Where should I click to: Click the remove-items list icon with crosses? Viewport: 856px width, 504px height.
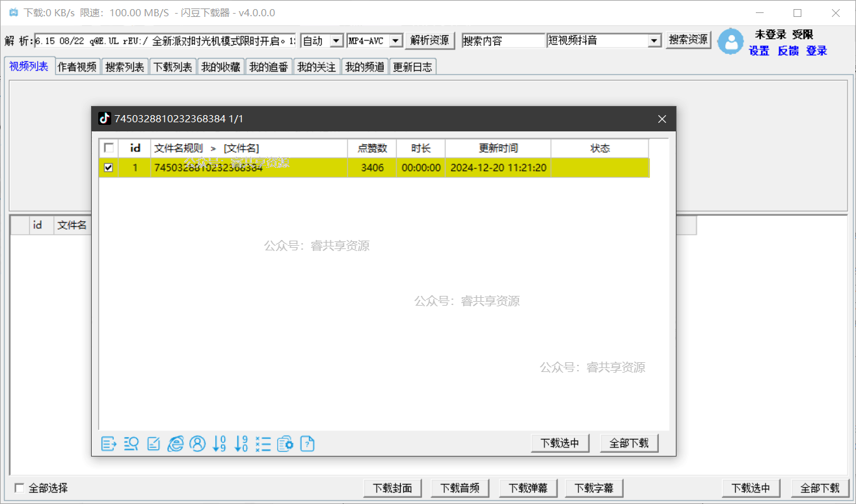[263, 444]
